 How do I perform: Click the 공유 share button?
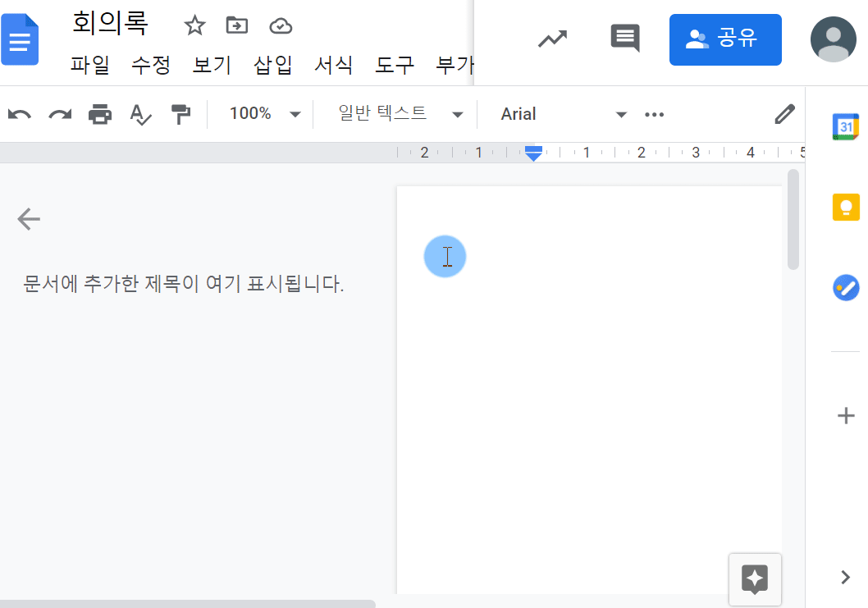click(x=725, y=40)
